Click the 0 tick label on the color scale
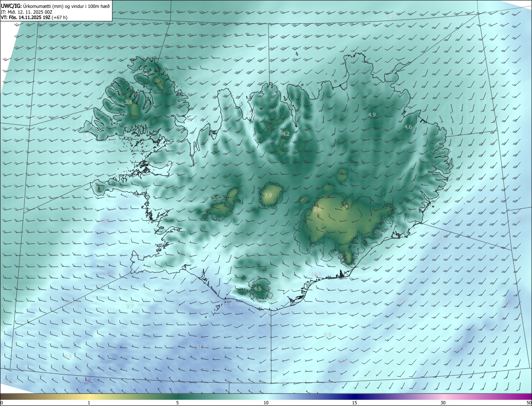This screenshot has width=532, height=406. [x=2, y=403]
